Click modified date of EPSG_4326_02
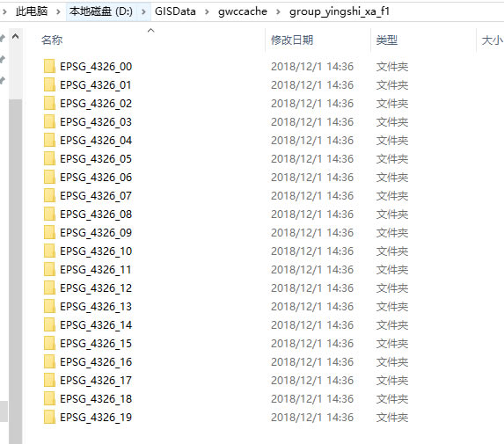 click(312, 104)
